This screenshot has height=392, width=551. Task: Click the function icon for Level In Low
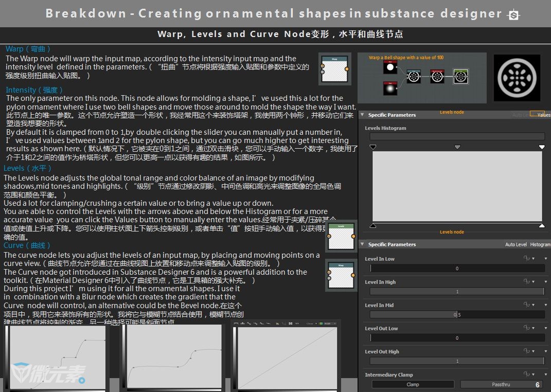[526, 258]
